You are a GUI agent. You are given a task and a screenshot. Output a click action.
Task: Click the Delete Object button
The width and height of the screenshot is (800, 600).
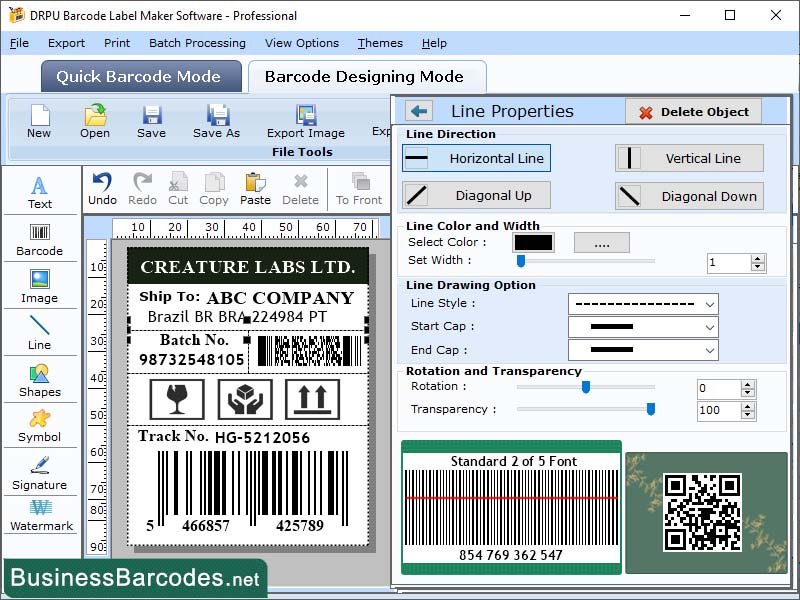click(x=691, y=110)
